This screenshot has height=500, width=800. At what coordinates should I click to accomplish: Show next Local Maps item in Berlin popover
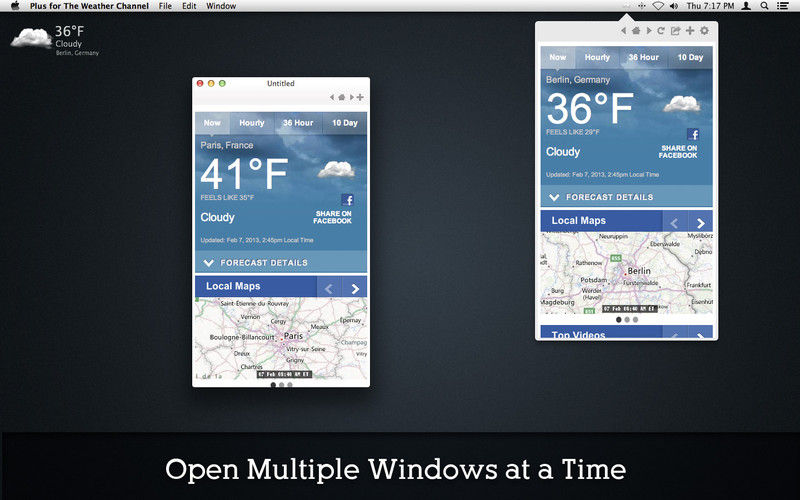click(x=701, y=223)
